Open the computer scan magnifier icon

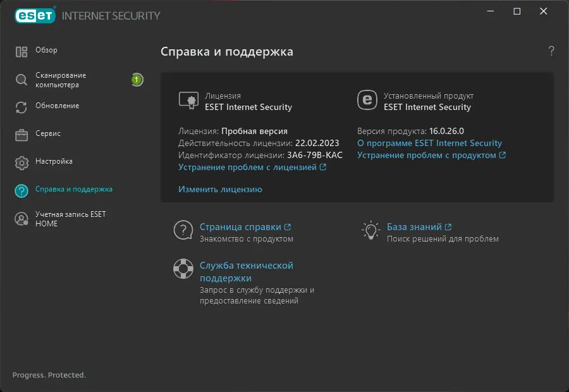coord(20,80)
